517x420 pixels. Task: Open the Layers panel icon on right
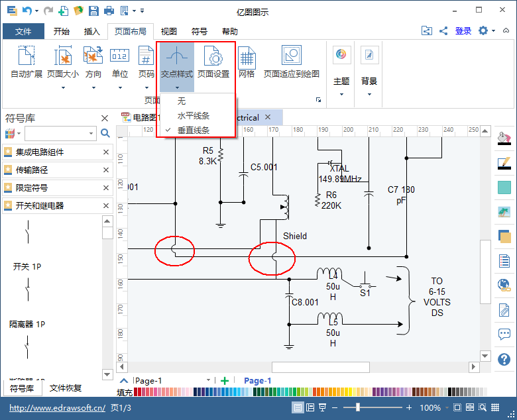coord(504,236)
